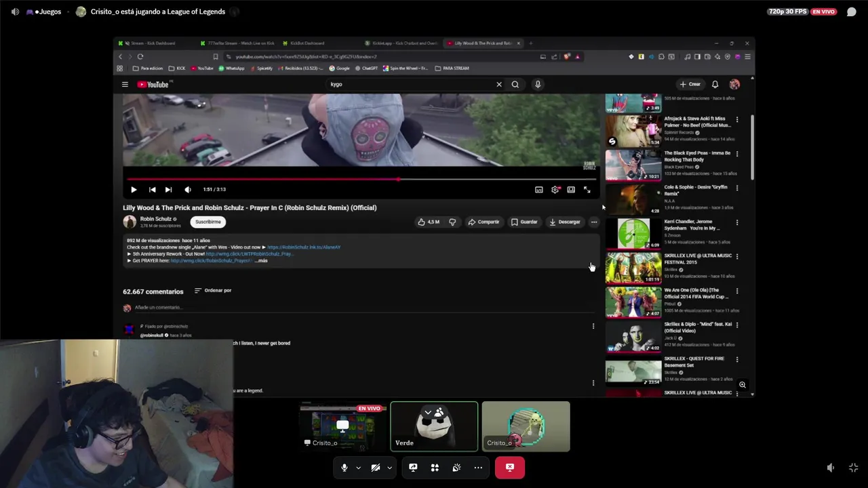Open options menu of pinned comment

[593, 326]
